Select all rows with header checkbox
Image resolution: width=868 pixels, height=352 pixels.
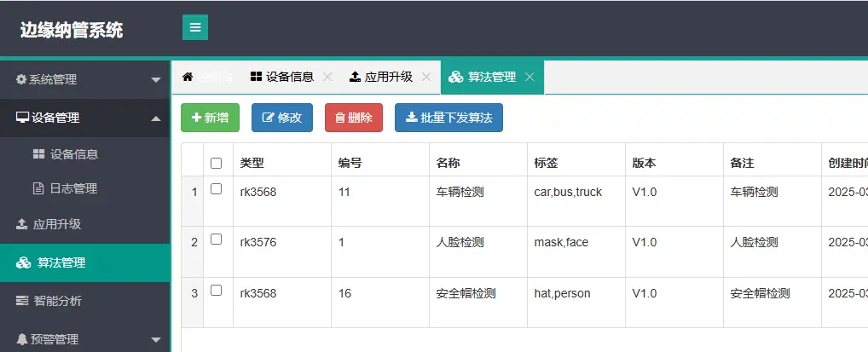pos(216,164)
